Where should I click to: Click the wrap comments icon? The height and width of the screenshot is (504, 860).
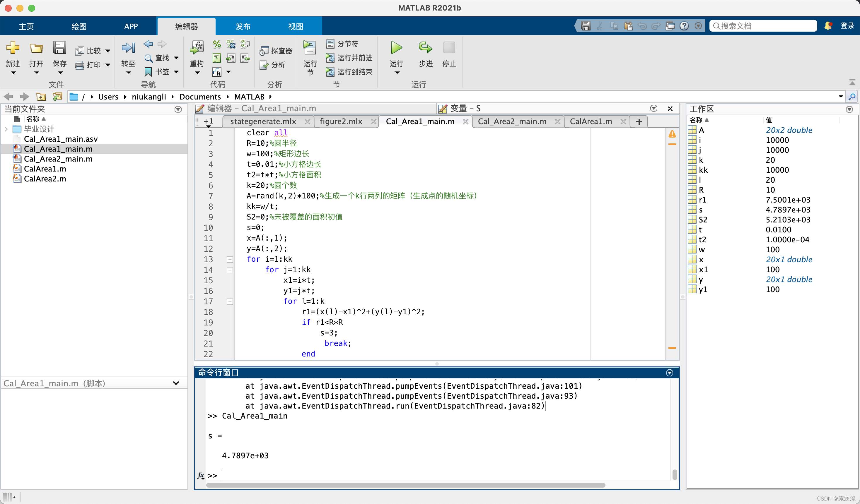point(245,44)
